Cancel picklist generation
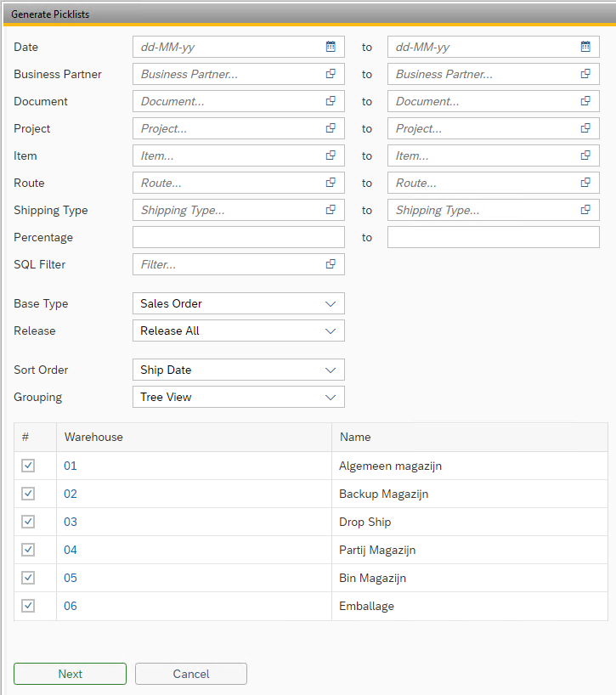This screenshot has width=616, height=695. pyautogui.click(x=191, y=674)
